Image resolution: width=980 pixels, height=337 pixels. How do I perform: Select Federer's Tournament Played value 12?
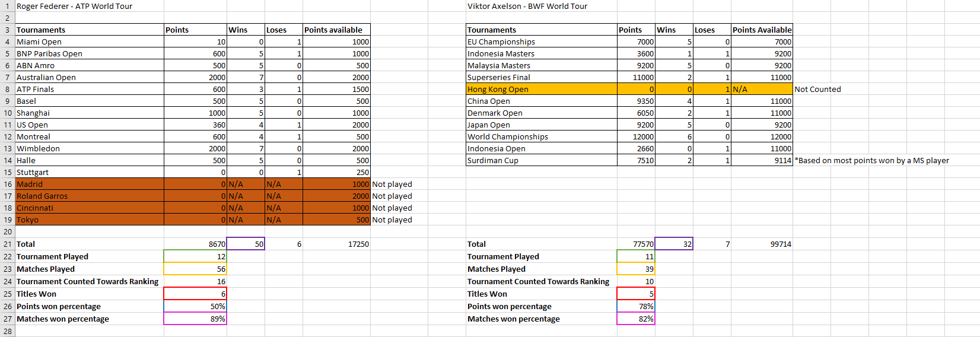click(x=195, y=256)
